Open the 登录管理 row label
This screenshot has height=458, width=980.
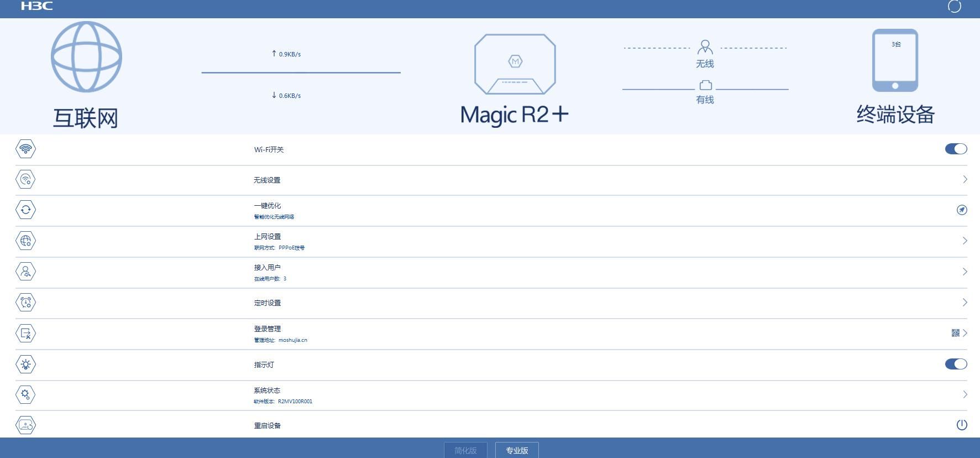268,329
